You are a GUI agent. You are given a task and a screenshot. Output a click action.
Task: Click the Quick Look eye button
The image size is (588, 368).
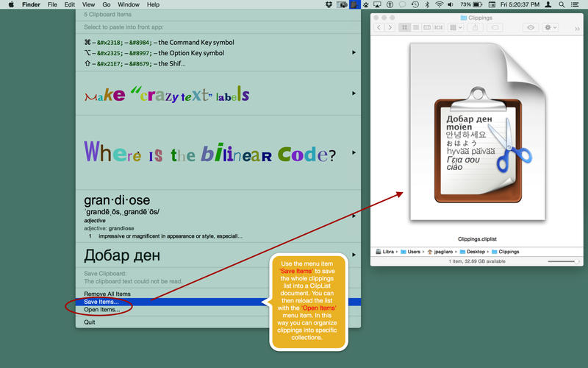531,27
